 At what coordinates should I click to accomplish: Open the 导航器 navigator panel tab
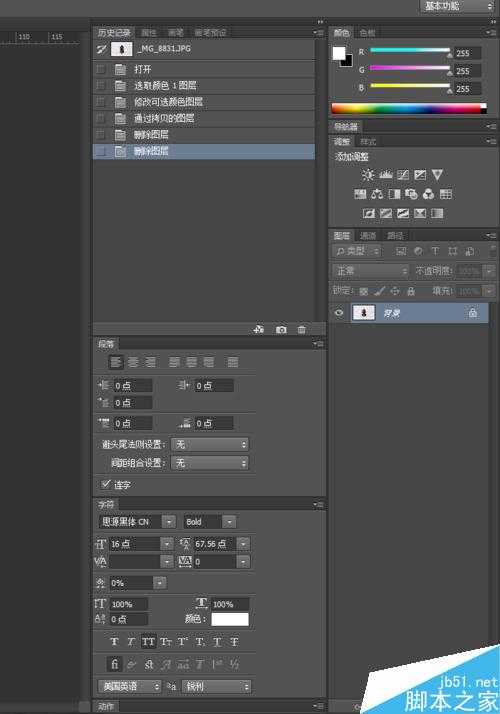(346, 126)
